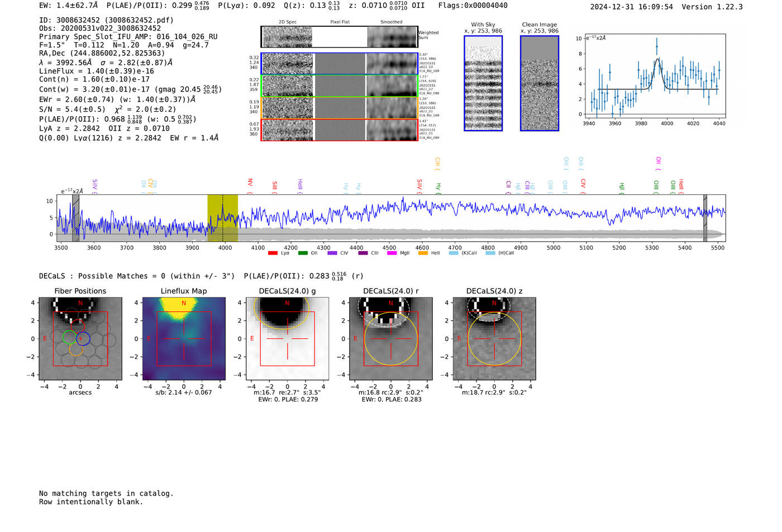
Task: Click the 's/b: 2.14 +/- 0.067' caption
Action: 184,392
